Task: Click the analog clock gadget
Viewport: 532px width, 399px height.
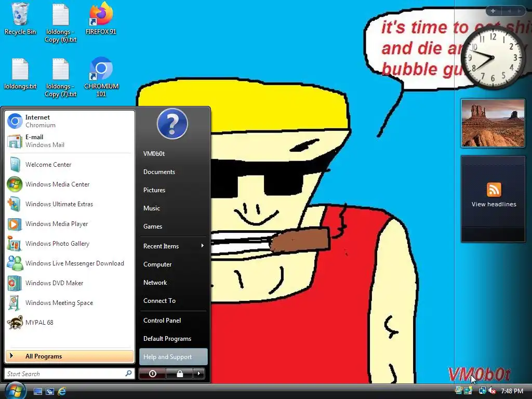Action: 493,58
